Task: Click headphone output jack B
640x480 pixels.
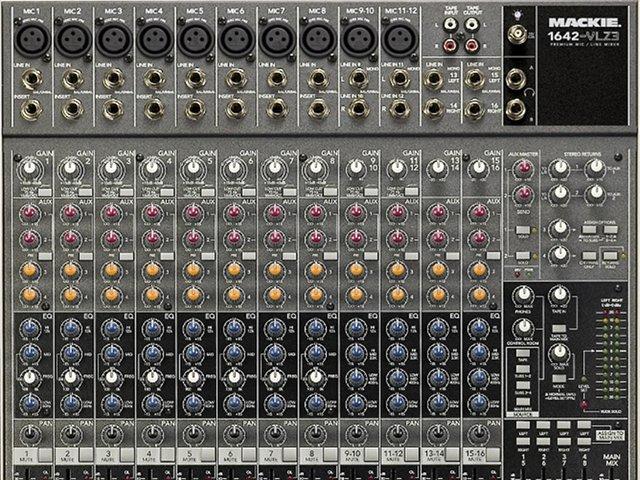Action: (516, 109)
